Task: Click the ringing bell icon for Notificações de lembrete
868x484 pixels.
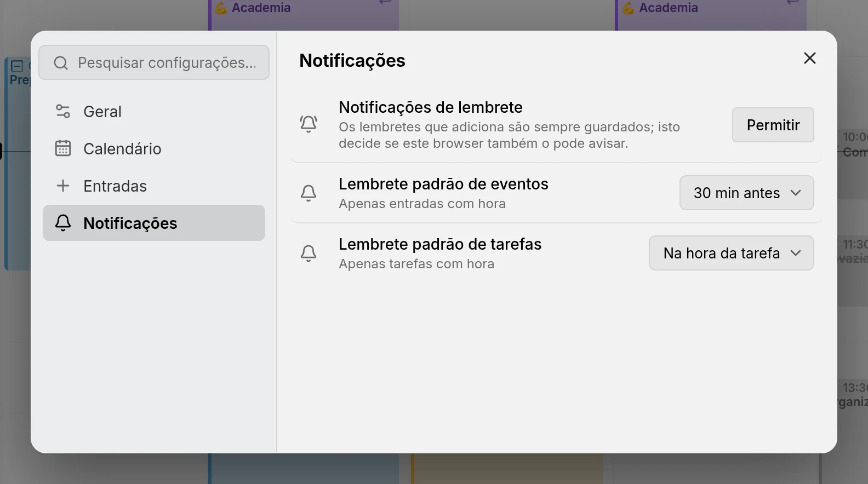Action: coord(309,124)
